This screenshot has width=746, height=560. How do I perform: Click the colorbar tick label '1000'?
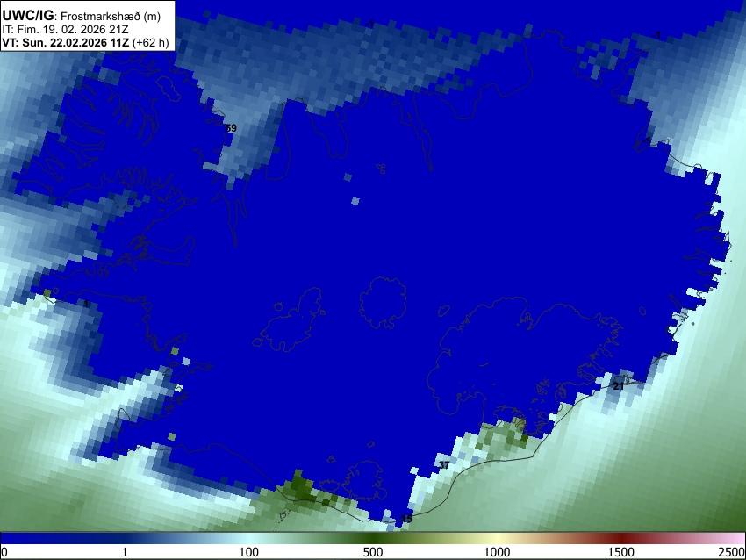click(497, 552)
